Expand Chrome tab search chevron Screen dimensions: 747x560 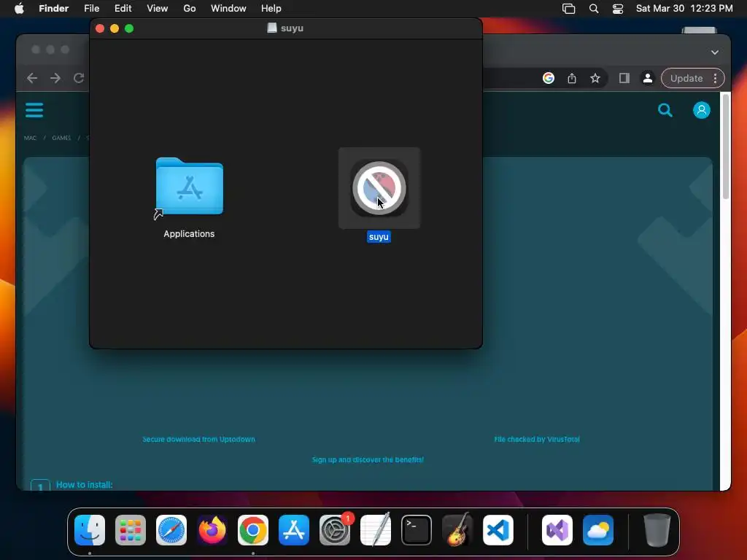[715, 52]
